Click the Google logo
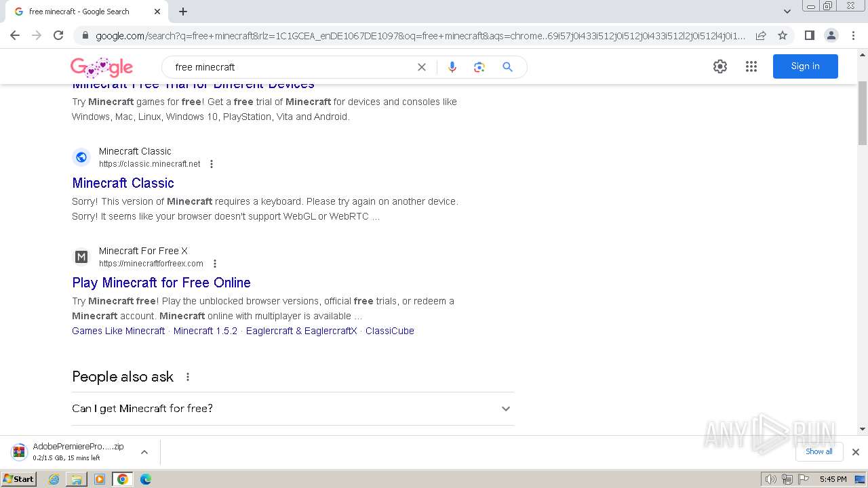The width and height of the screenshot is (868, 488). [x=102, y=67]
